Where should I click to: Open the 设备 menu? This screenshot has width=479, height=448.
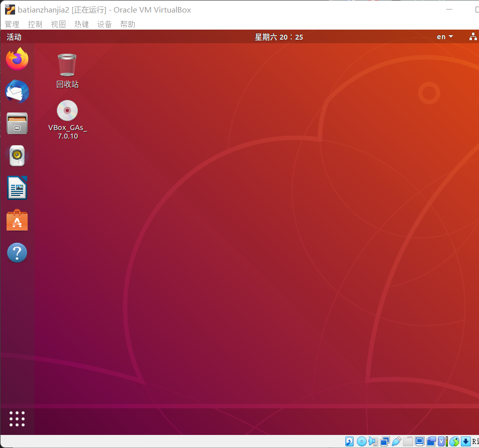(x=105, y=24)
